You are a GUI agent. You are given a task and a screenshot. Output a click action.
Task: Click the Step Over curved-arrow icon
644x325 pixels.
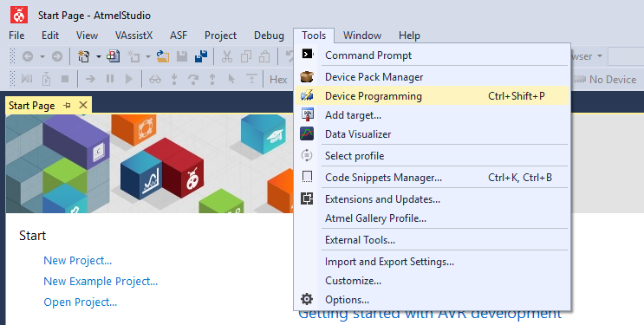193,79
